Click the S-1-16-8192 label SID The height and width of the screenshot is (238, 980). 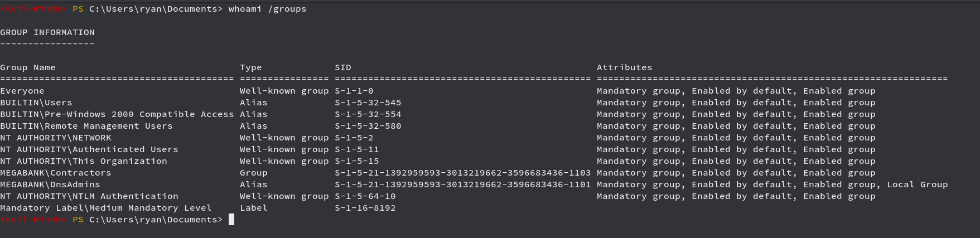(x=365, y=208)
